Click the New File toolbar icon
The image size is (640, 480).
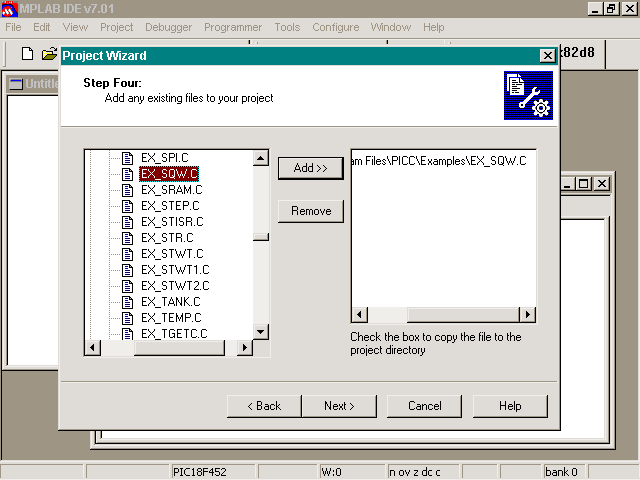pos(27,53)
